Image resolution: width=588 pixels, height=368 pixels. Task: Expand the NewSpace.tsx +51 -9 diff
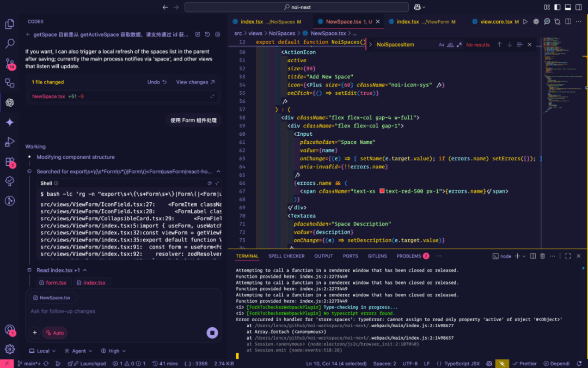[212, 96]
